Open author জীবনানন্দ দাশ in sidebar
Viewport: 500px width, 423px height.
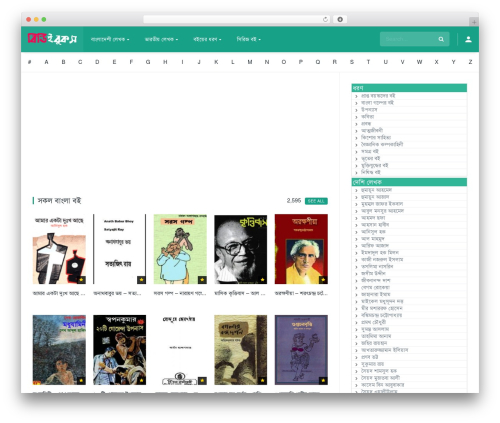click(x=376, y=280)
